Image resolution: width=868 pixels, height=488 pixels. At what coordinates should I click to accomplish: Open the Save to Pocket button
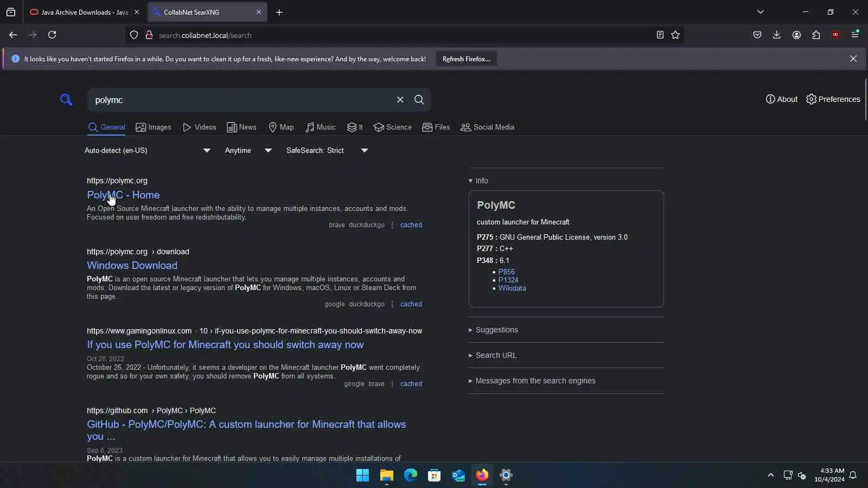(x=757, y=35)
